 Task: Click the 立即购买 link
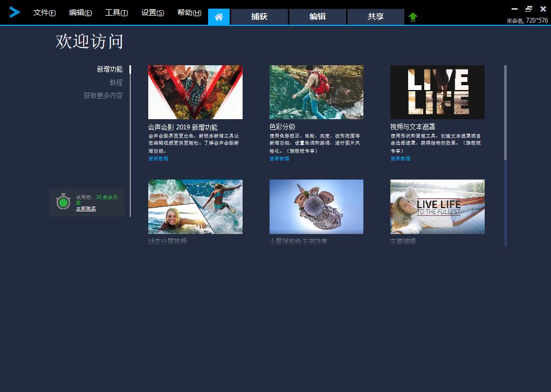coord(86,209)
